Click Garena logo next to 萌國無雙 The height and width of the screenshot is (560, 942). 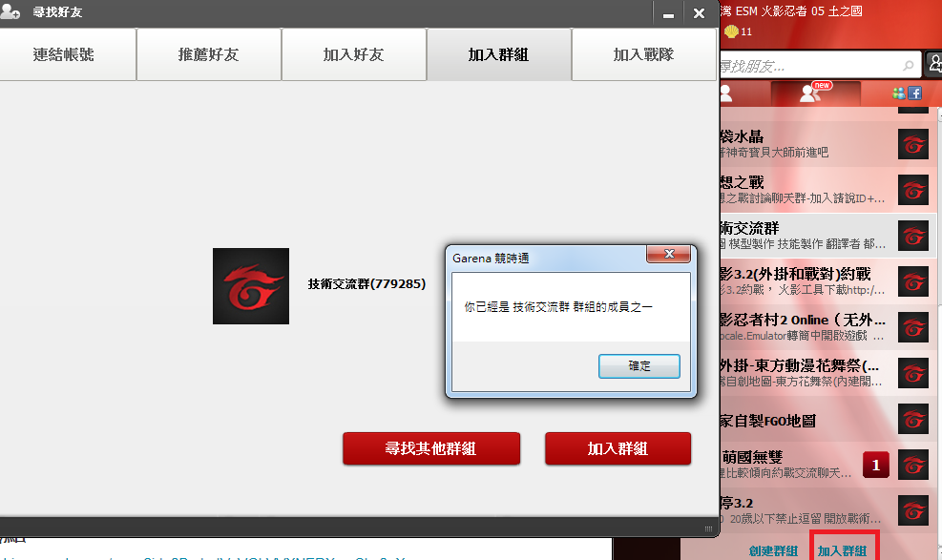913,465
